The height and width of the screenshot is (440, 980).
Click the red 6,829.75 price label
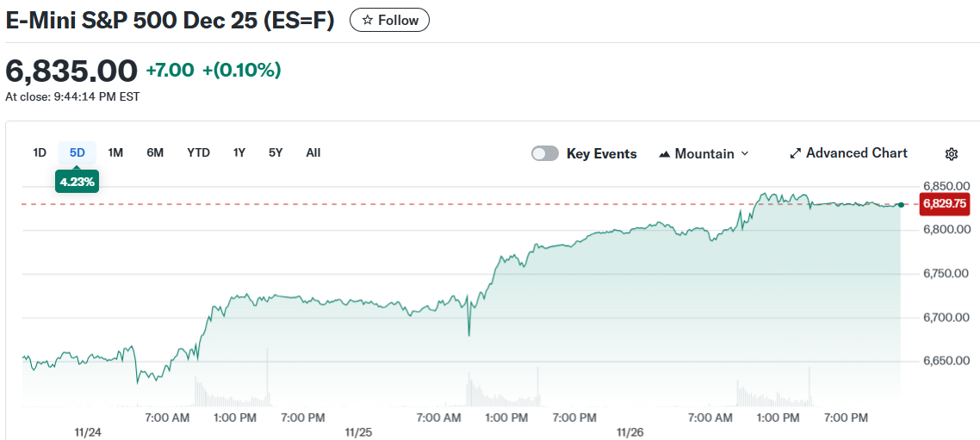[945, 204]
